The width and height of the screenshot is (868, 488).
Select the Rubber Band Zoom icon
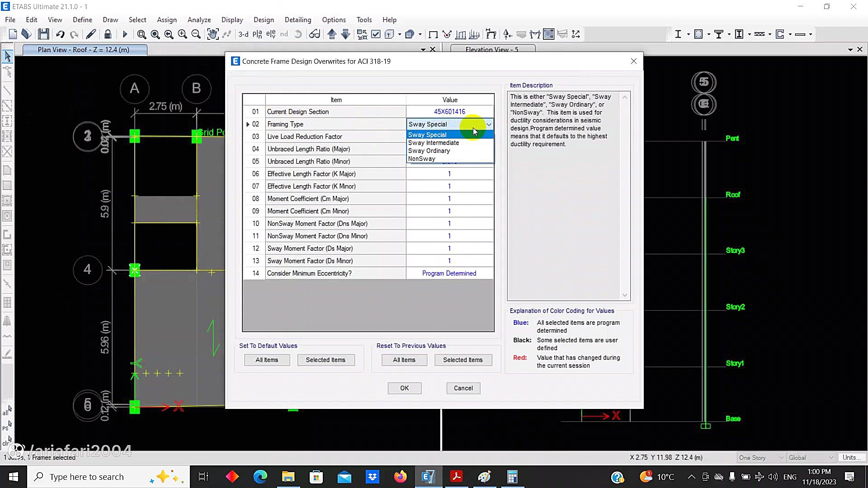tap(142, 34)
